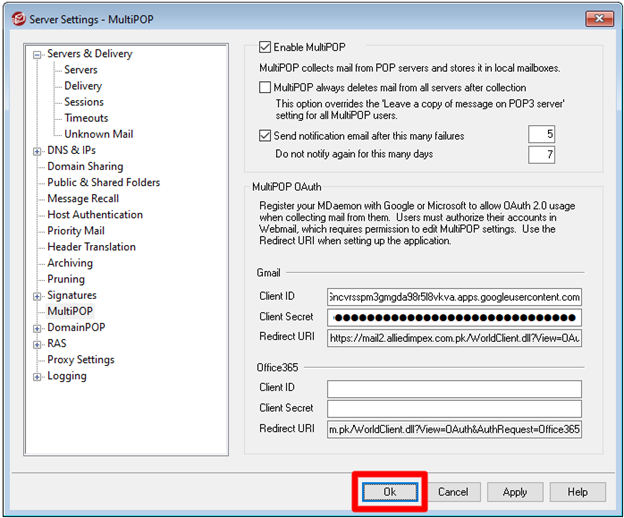Screen dimensions: 624x518
Task: Expand the Signatures tree node
Action: 38,296
